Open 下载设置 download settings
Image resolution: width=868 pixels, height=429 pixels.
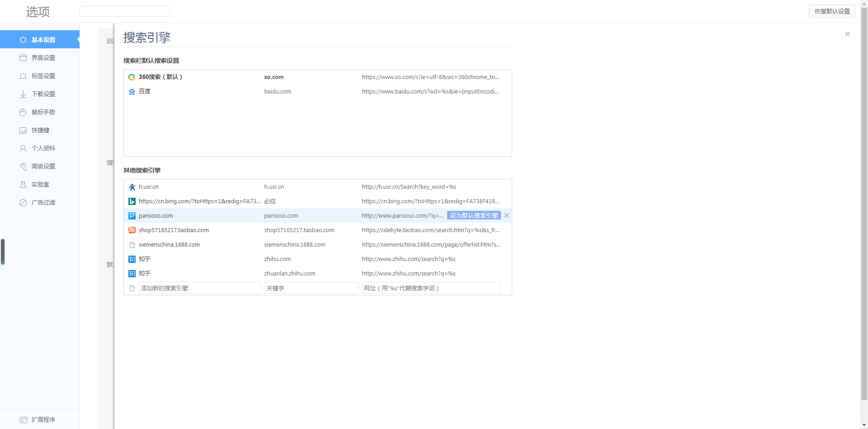pos(43,94)
